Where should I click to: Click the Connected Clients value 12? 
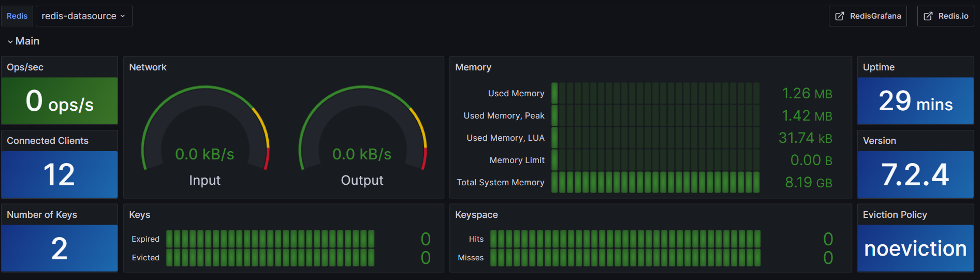coord(59,174)
